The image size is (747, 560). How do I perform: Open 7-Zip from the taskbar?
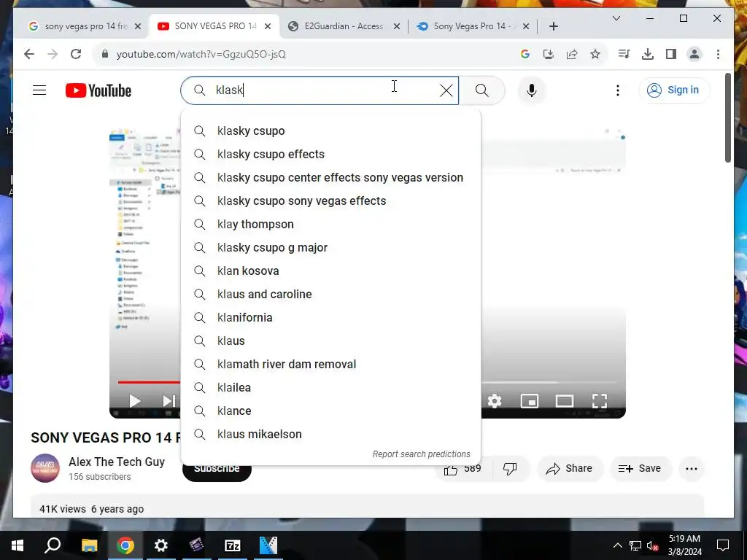point(232,545)
